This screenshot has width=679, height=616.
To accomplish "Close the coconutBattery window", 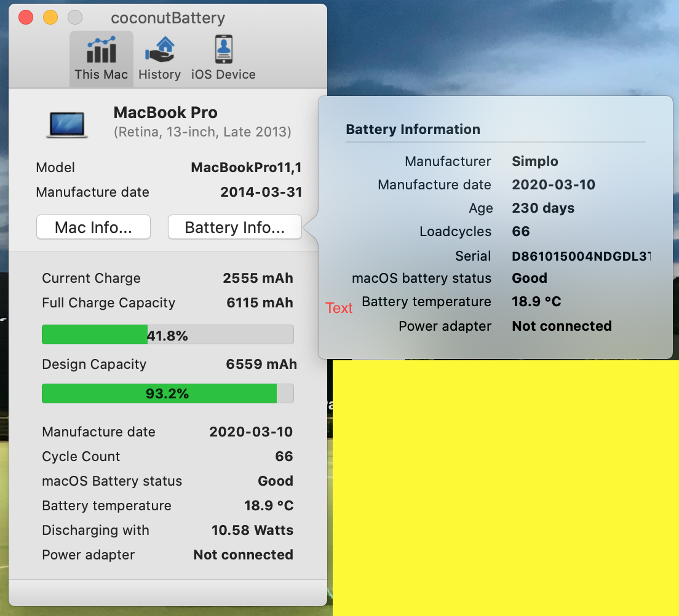I will [x=26, y=18].
